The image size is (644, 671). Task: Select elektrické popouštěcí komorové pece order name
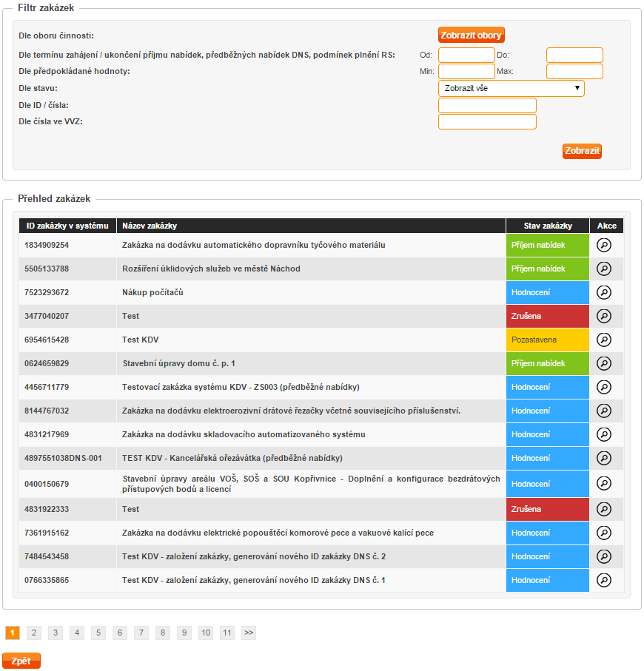click(278, 533)
